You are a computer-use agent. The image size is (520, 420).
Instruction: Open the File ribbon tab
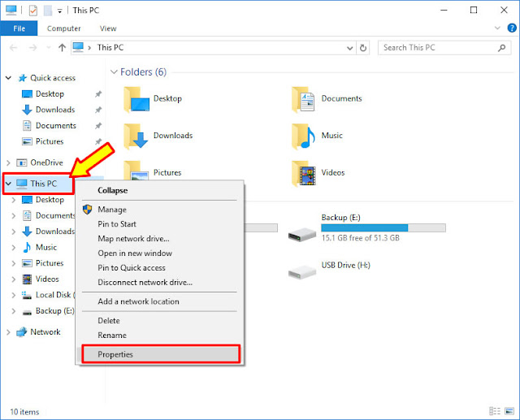click(x=19, y=28)
